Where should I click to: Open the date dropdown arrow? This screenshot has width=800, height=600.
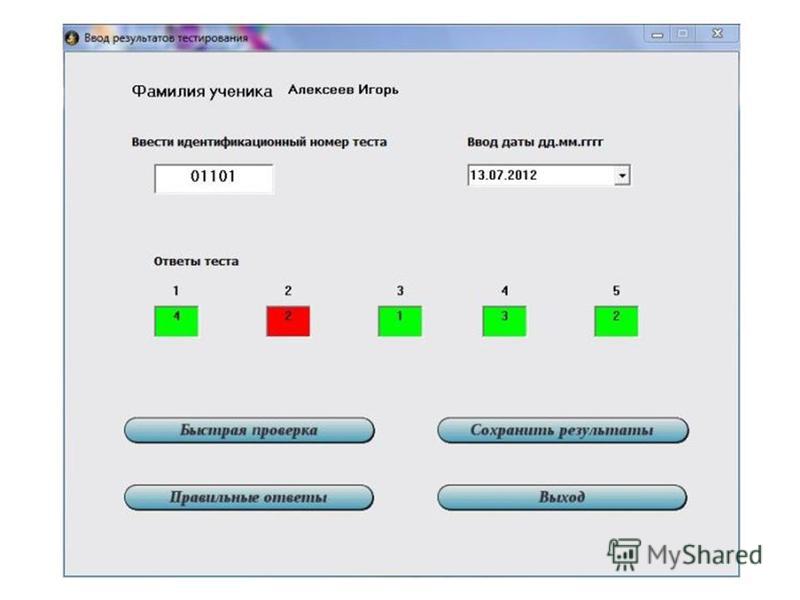622,176
